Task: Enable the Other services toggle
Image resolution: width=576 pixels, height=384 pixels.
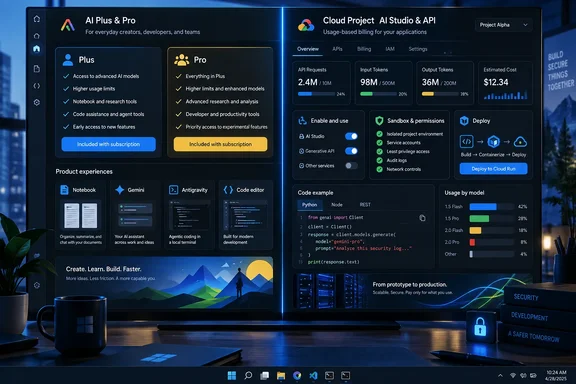Action: click(351, 166)
